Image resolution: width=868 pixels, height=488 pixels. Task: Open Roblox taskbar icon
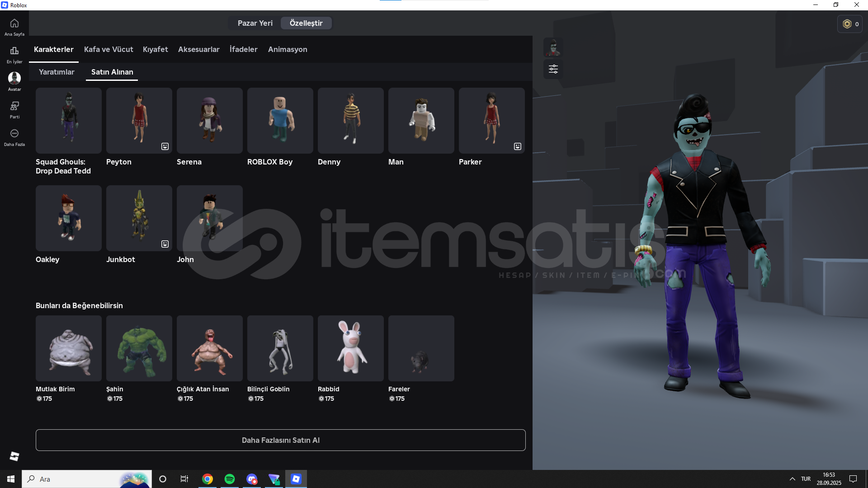(x=296, y=479)
